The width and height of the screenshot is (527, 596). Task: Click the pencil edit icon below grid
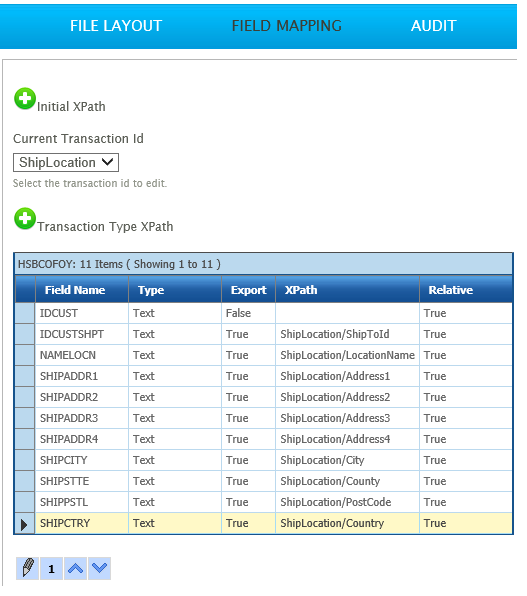[27, 568]
